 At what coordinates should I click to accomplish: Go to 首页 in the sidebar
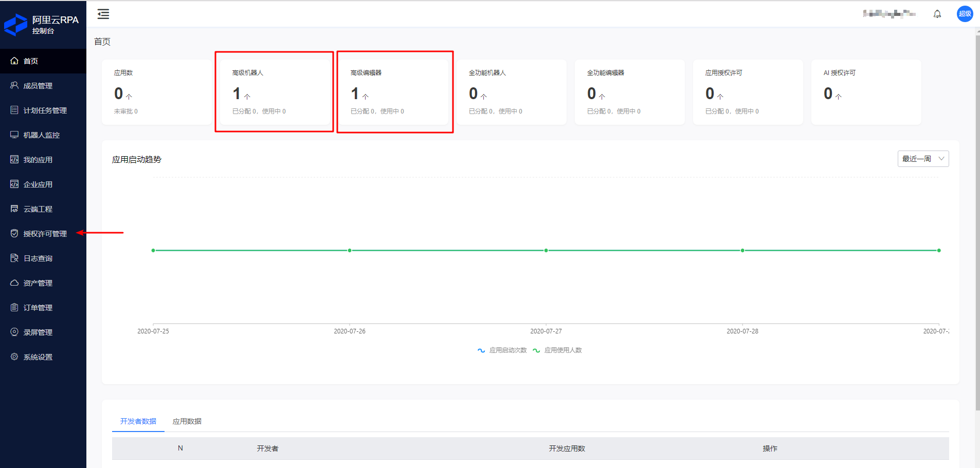tap(43, 61)
